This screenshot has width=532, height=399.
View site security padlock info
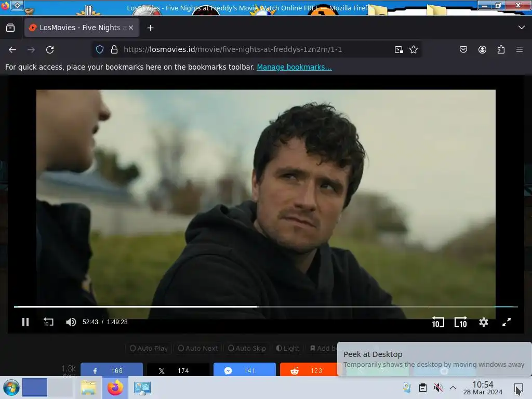click(x=114, y=49)
